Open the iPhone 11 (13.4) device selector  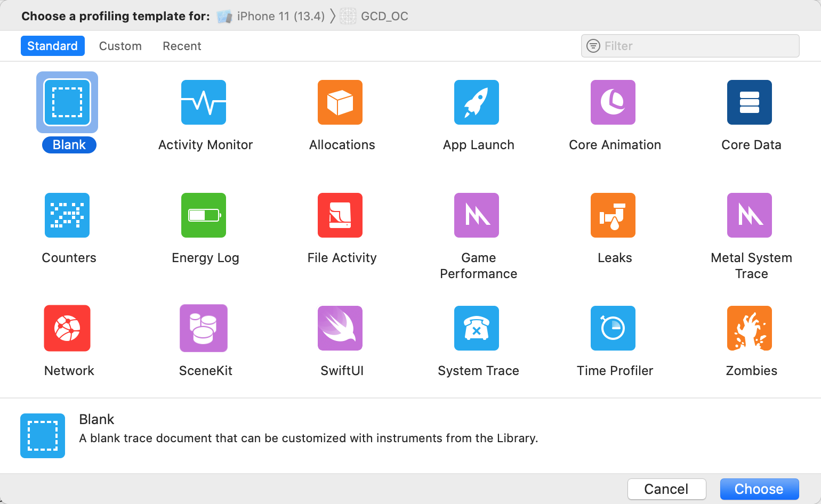(x=271, y=17)
